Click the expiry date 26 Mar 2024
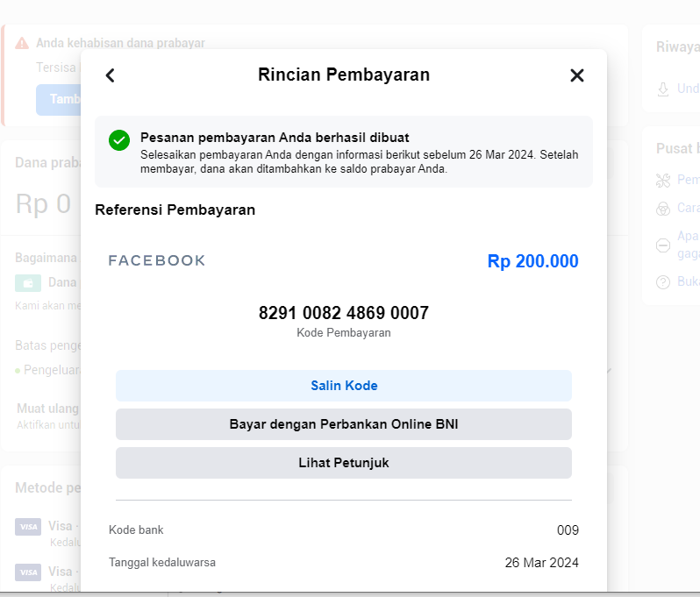Viewport: 700px width, 597px height. 541,563
